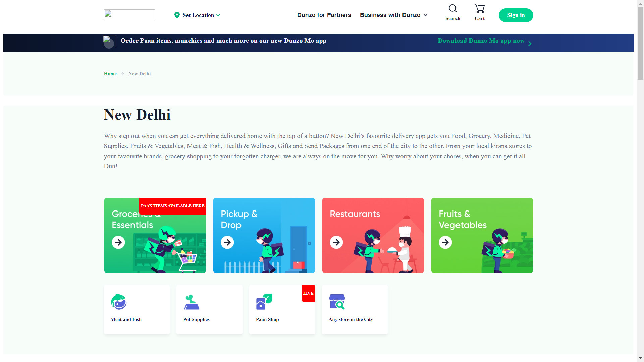
Task: Select the Meat and Fish label
Action: (x=126, y=319)
